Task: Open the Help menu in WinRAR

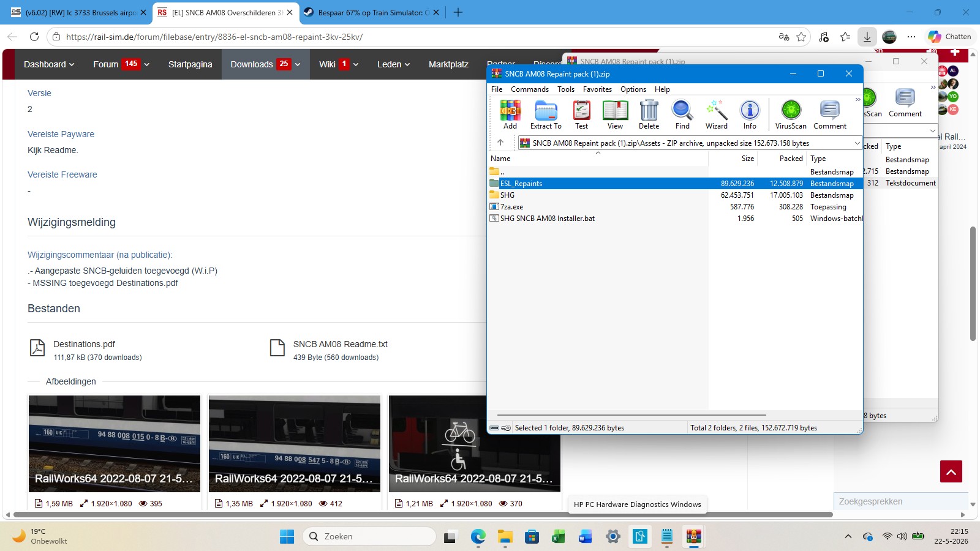Action: click(x=662, y=89)
